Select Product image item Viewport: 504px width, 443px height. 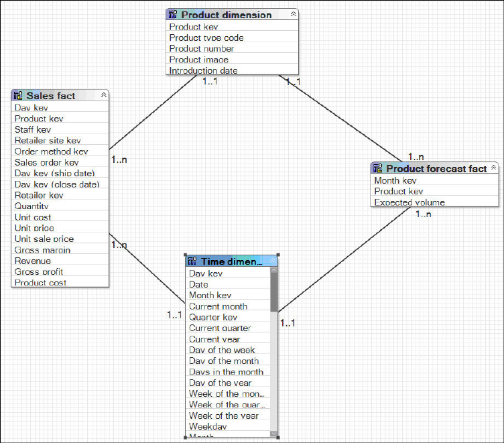click(232, 60)
